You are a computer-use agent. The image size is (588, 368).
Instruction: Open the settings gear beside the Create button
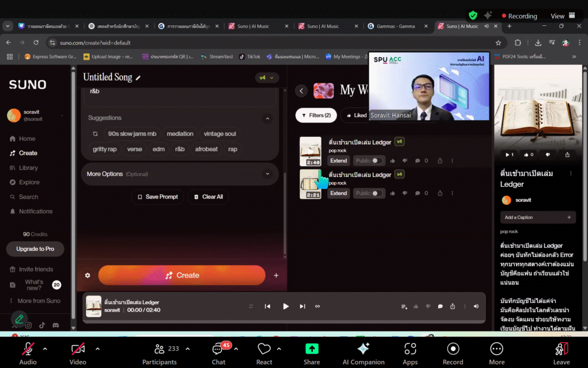click(x=87, y=275)
